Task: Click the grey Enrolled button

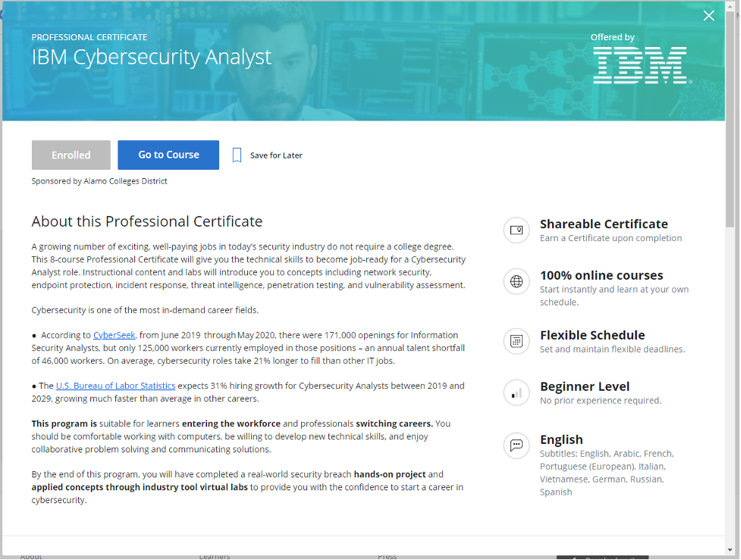Action: pyautogui.click(x=71, y=155)
